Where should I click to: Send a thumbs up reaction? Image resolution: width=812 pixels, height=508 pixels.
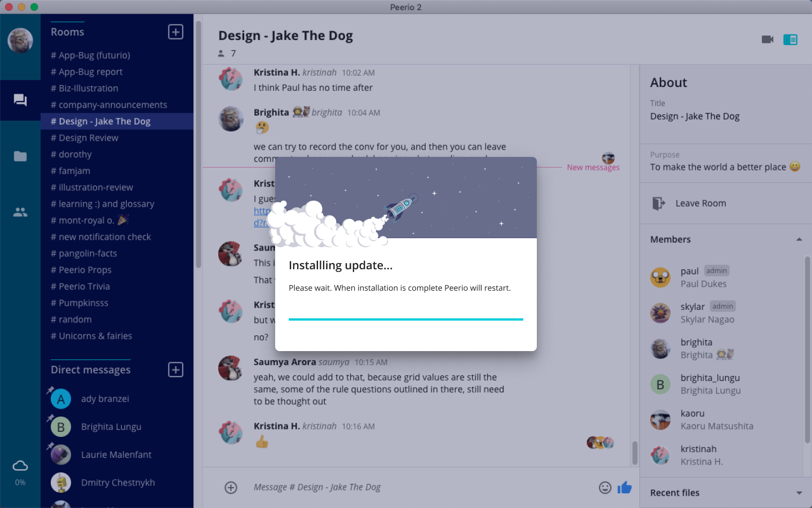625,488
